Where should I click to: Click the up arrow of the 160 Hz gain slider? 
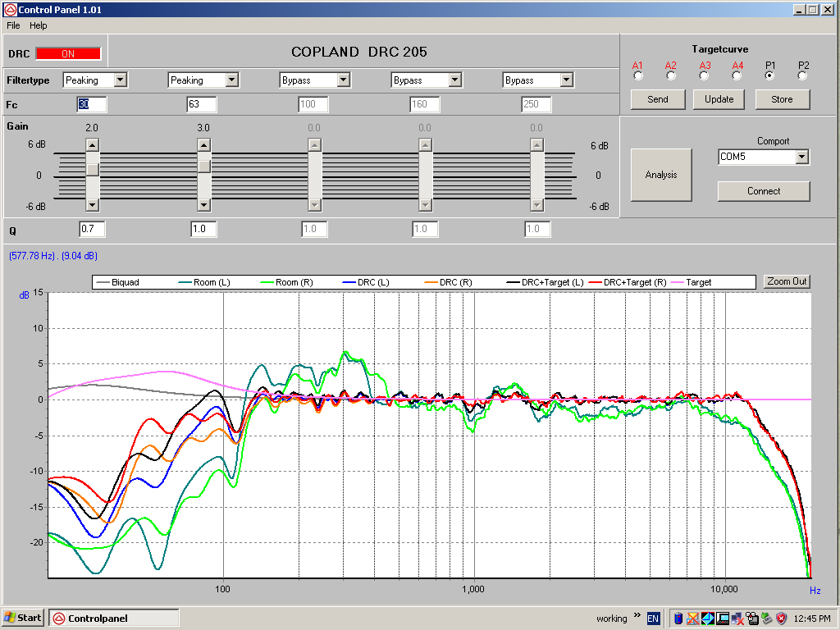click(x=426, y=145)
